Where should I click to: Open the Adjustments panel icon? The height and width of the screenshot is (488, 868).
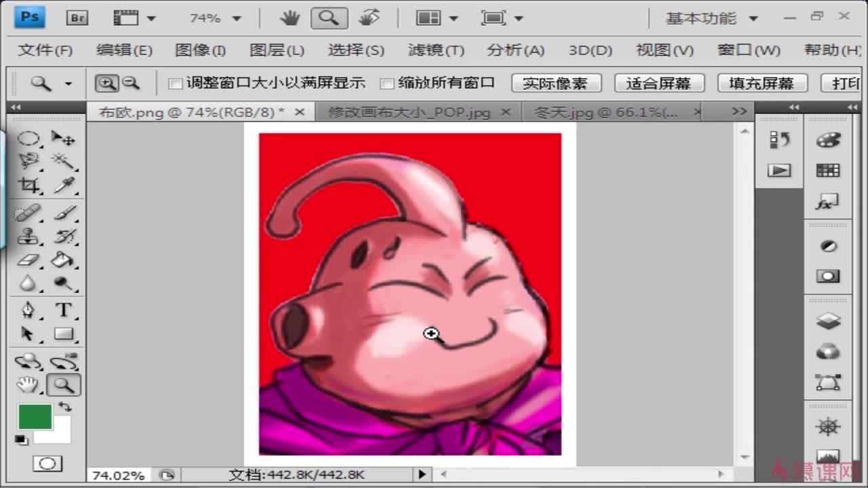[x=828, y=246]
